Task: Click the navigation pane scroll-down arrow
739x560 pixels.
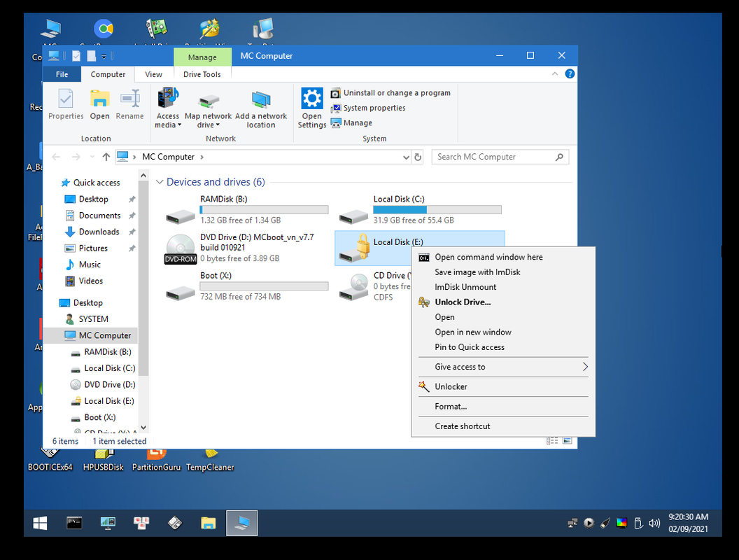Action: pyautogui.click(x=143, y=428)
